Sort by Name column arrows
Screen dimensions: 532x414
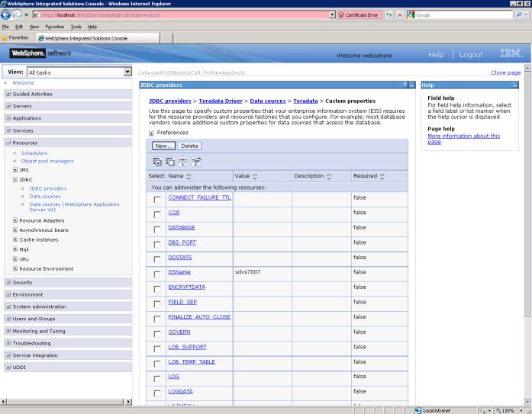[189, 176]
